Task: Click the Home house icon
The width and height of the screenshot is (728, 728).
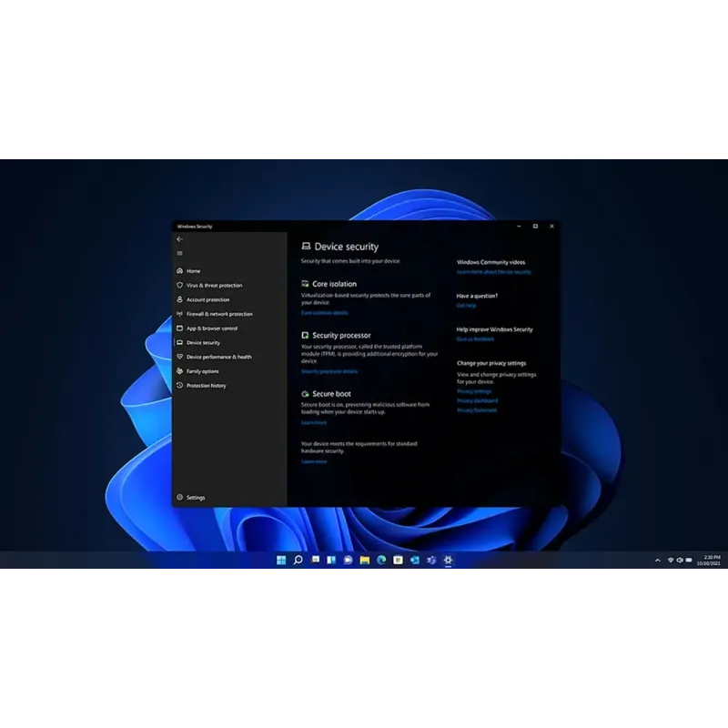Action: tap(179, 270)
